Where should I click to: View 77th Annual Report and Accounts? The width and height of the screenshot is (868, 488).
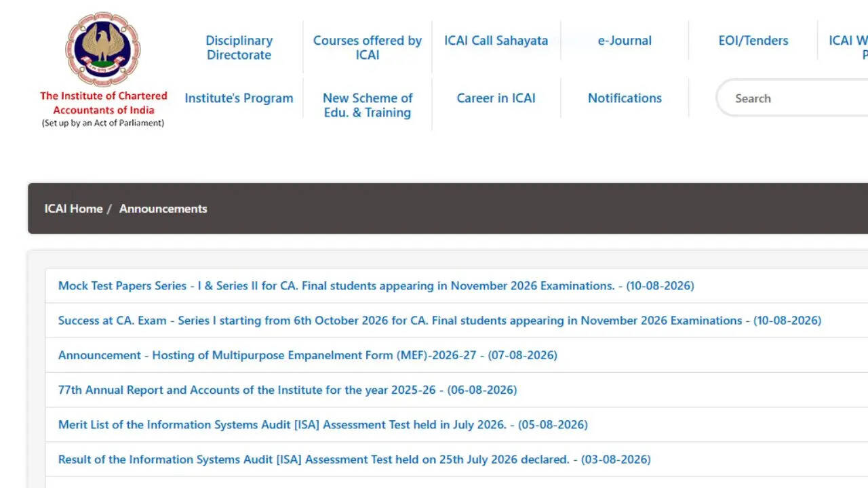coord(288,390)
